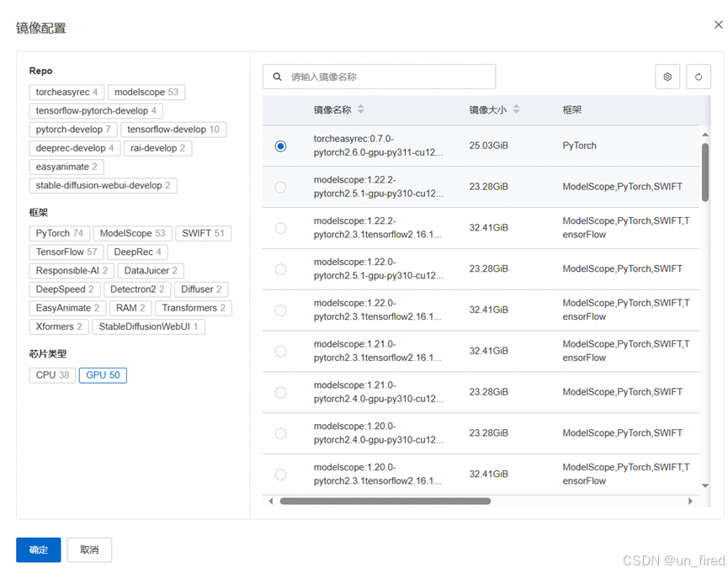Click the horizontal scrollbar thumb
The height and width of the screenshot is (573, 728).
(385, 501)
